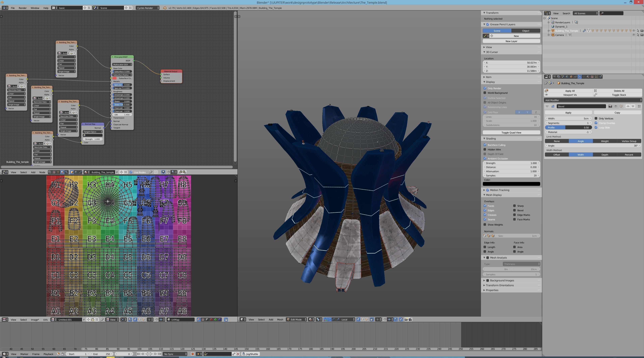Click the Bevel modifier Apply button

pyautogui.click(x=568, y=113)
